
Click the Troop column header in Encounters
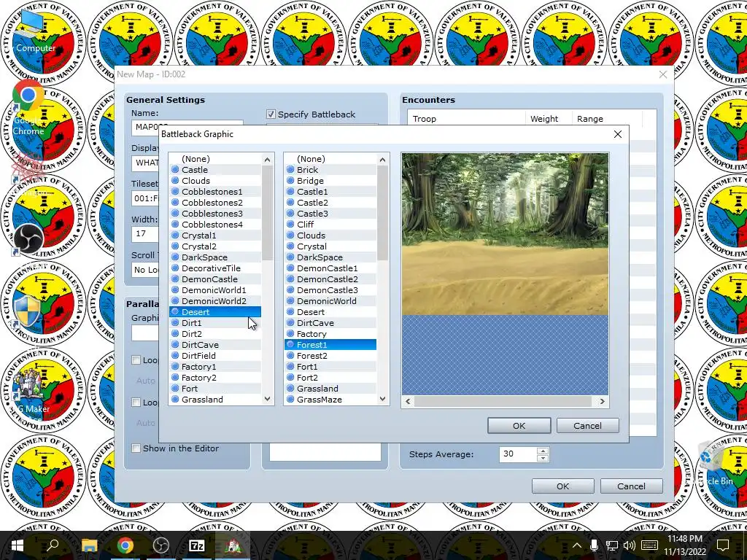point(466,119)
